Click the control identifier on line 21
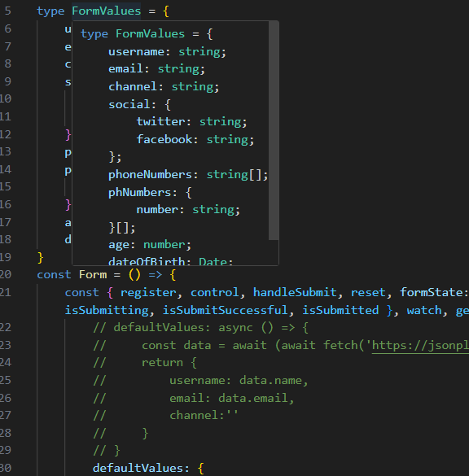 point(214,293)
